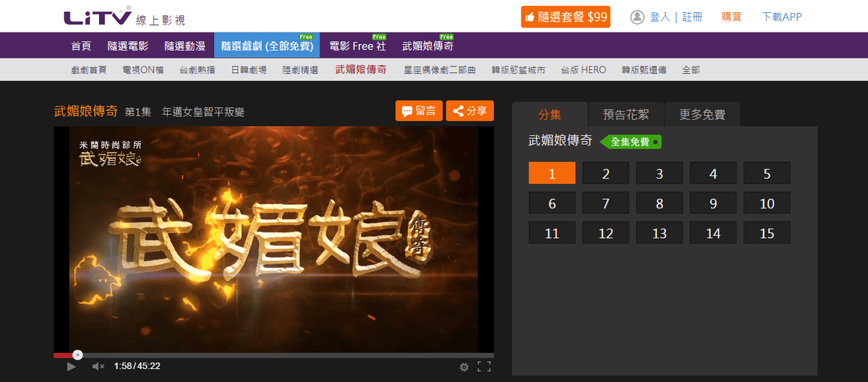Share the video with 分享 button
This screenshot has height=382, width=868.
tap(469, 111)
